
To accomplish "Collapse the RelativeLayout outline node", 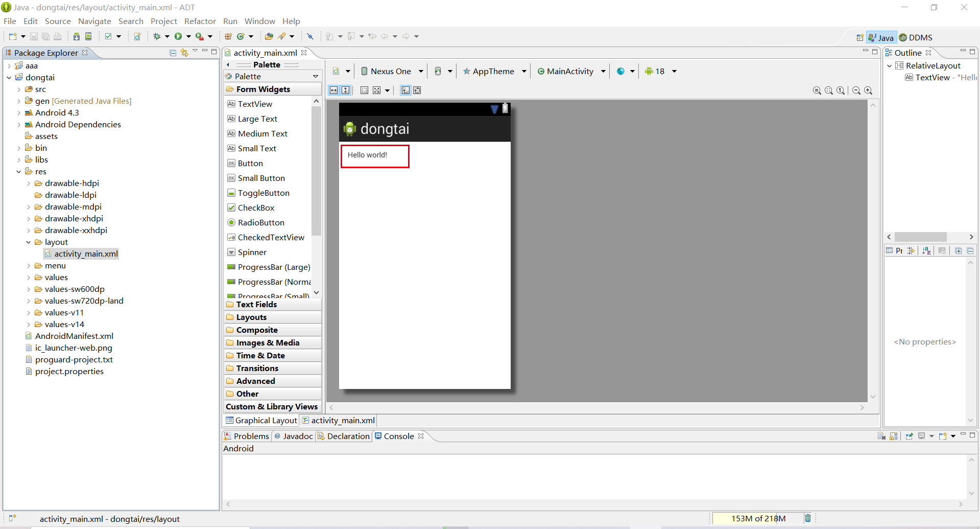I will (x=890, y=66).
